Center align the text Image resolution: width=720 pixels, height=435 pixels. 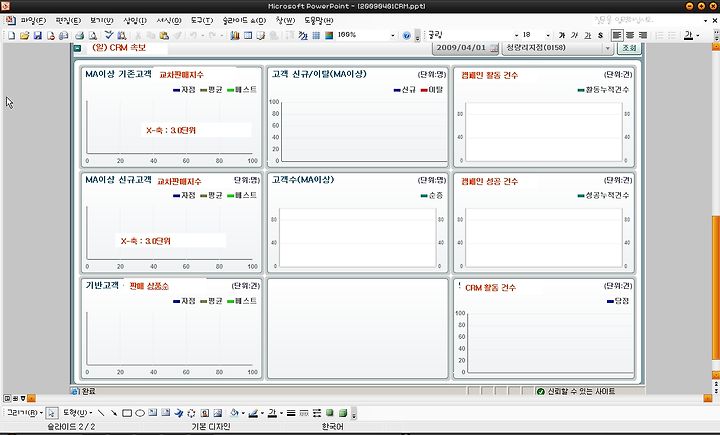click(630, 35)
